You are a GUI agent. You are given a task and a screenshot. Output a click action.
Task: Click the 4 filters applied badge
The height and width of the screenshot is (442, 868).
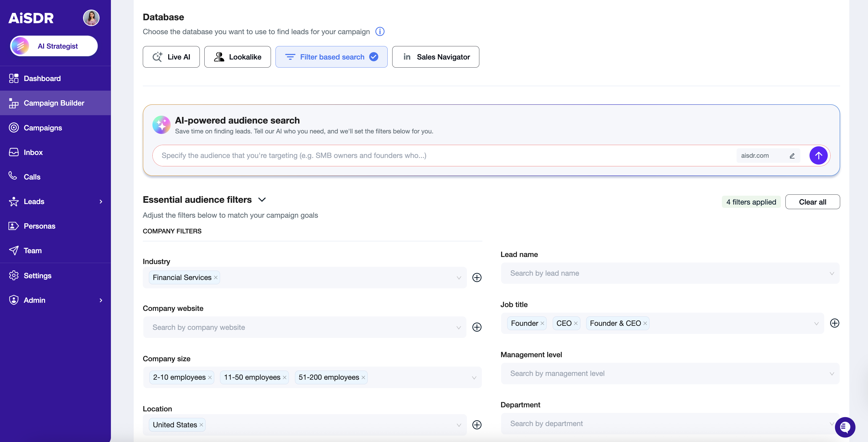[751, 202]
